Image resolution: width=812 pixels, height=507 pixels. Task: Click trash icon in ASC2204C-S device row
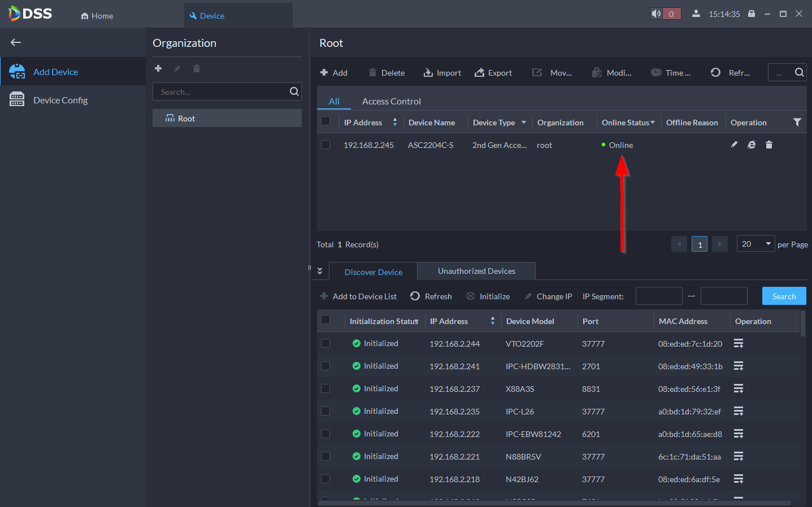point(768,145)
